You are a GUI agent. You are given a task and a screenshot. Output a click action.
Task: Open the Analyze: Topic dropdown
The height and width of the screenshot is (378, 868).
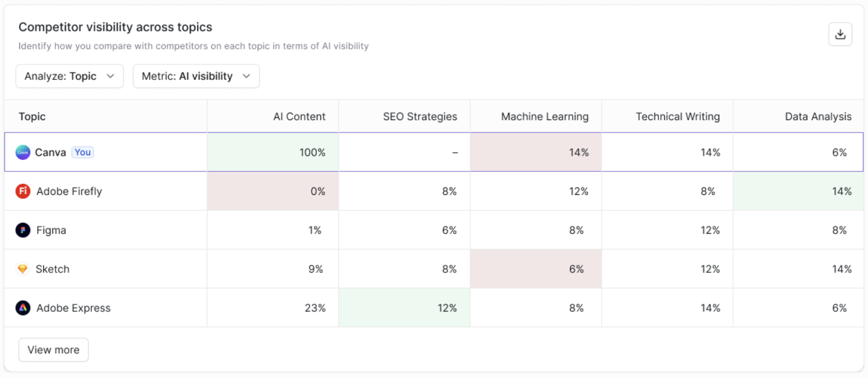(69, 76)
